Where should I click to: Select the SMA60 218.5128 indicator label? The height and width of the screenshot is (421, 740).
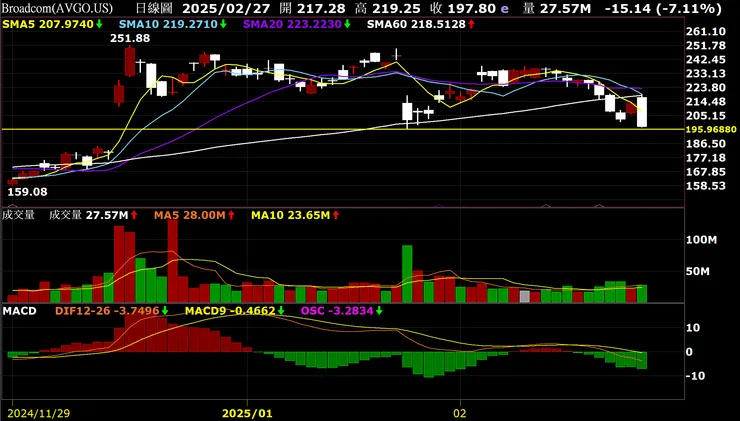click(x=416, y=24)
